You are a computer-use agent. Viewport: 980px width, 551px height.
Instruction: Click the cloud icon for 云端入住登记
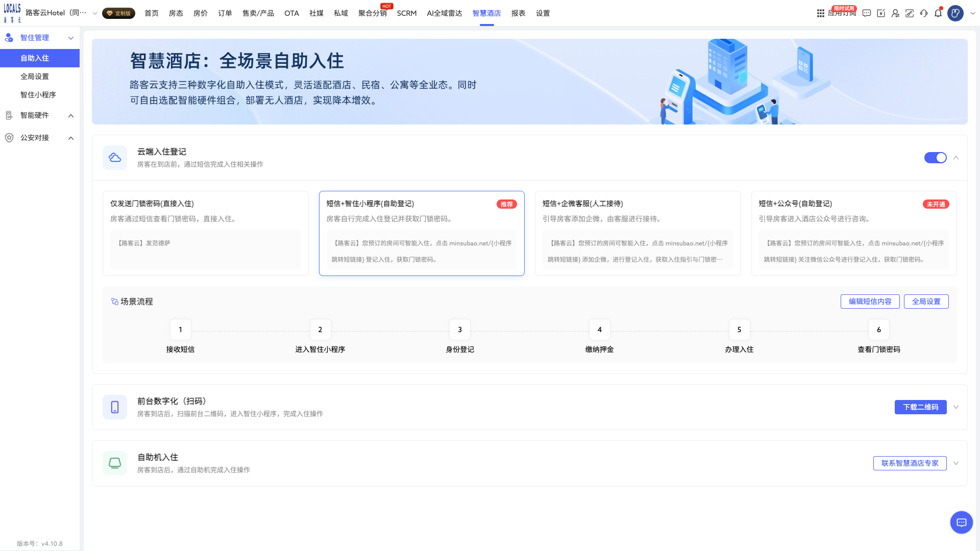(x=115, y=158)
